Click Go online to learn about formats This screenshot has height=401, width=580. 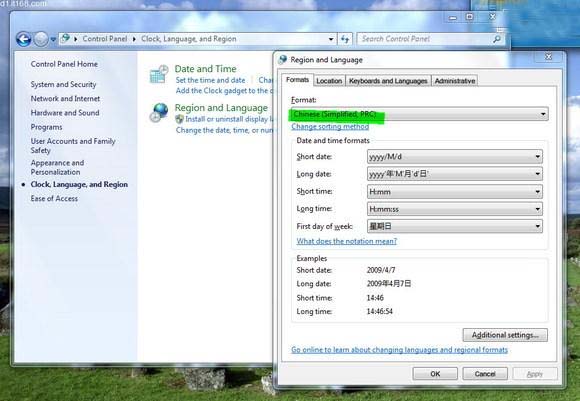point(399,350)
